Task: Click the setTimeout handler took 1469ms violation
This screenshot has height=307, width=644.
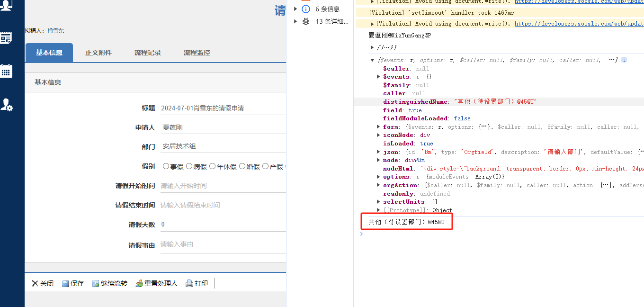Action: [x=441, y=13]
